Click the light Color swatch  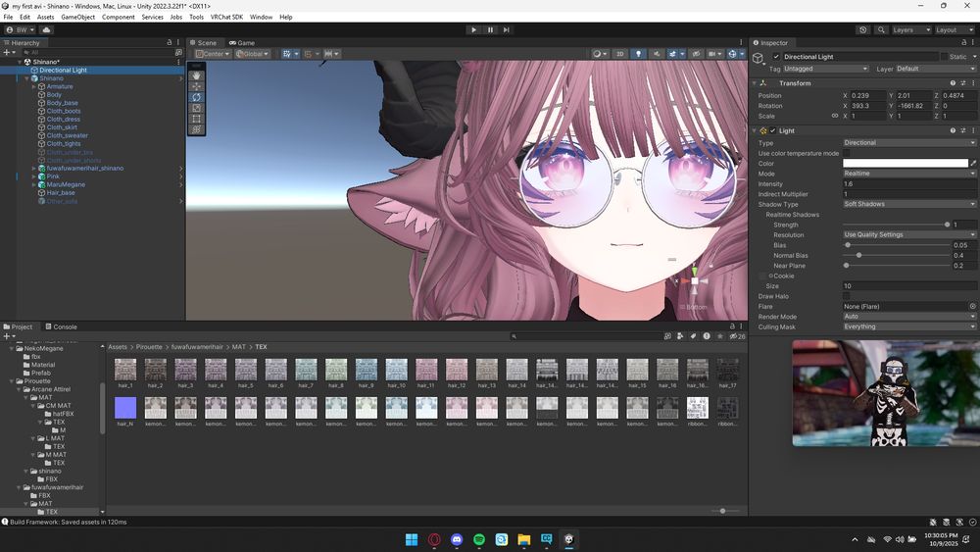pos(905,163)
